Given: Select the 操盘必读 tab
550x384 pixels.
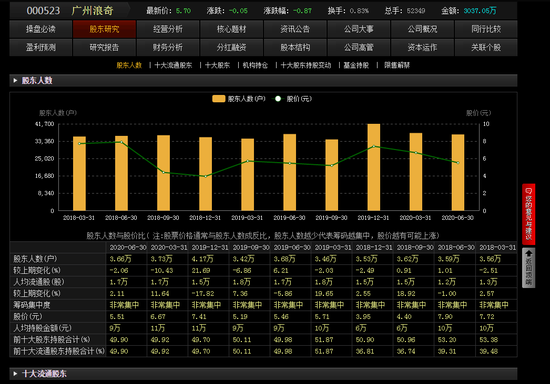Looking at the screenshot, I should [x=41, y=29].
